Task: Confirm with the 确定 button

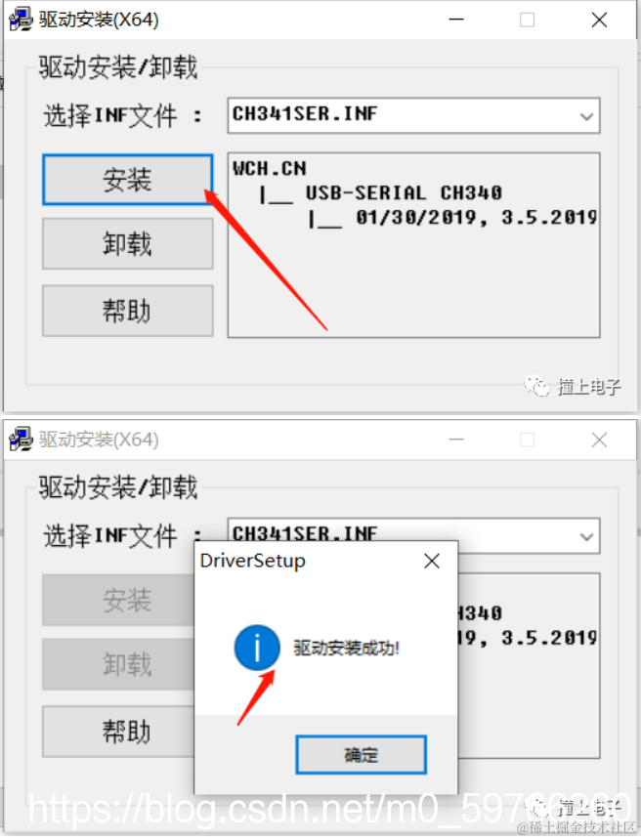Action: click(x=362, y=755)
